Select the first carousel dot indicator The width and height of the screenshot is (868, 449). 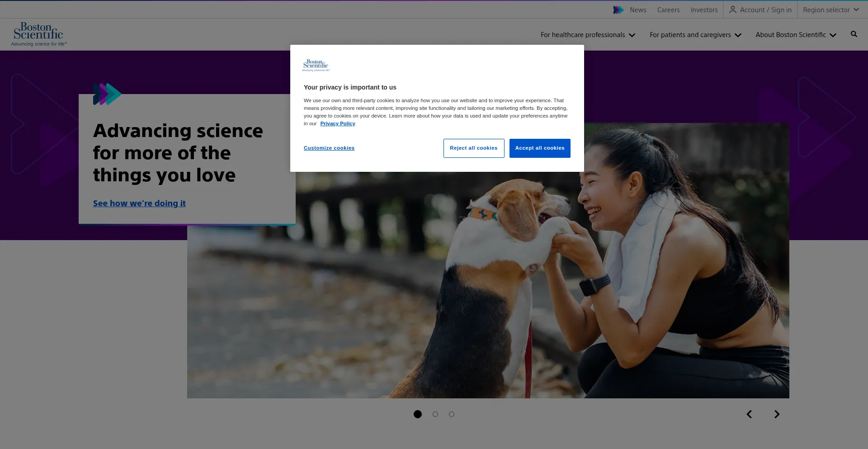click(418, 414)
